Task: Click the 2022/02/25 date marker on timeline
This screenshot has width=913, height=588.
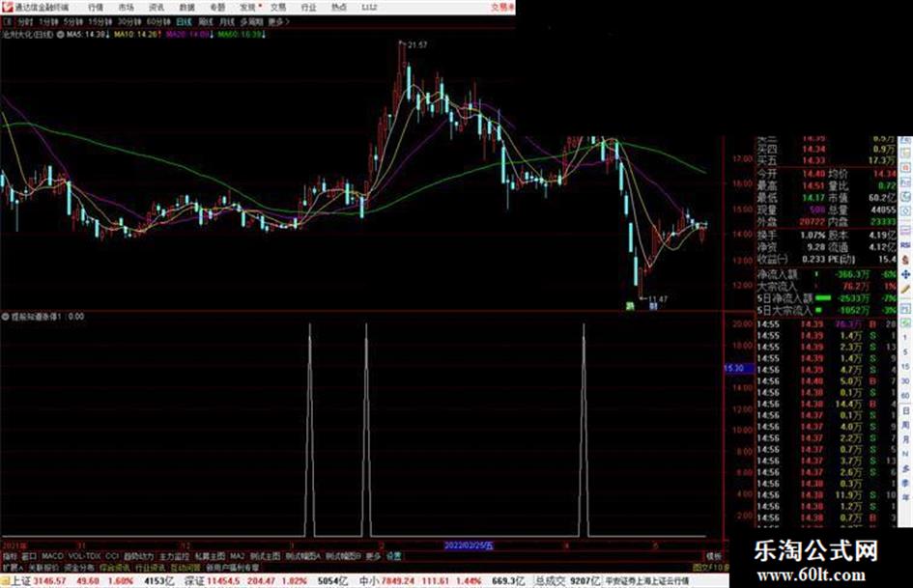Action: [x=469, y=546]
